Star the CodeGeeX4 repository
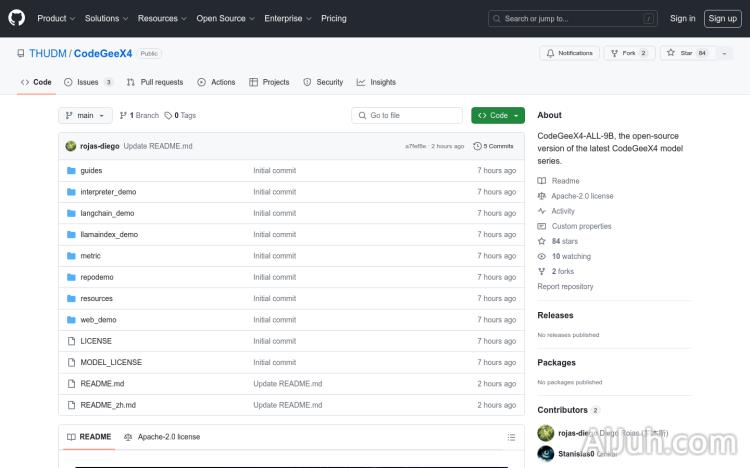The height and width of the screenshot is (468, 750). pyautogui.click(x=680, y=53)
